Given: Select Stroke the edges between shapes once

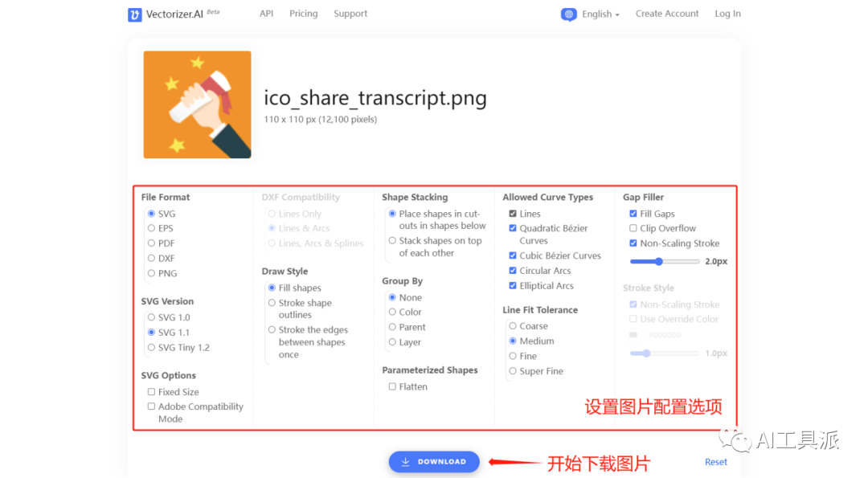Looking at the screenshot, I should pyautogui.click(x=272, y=329).
